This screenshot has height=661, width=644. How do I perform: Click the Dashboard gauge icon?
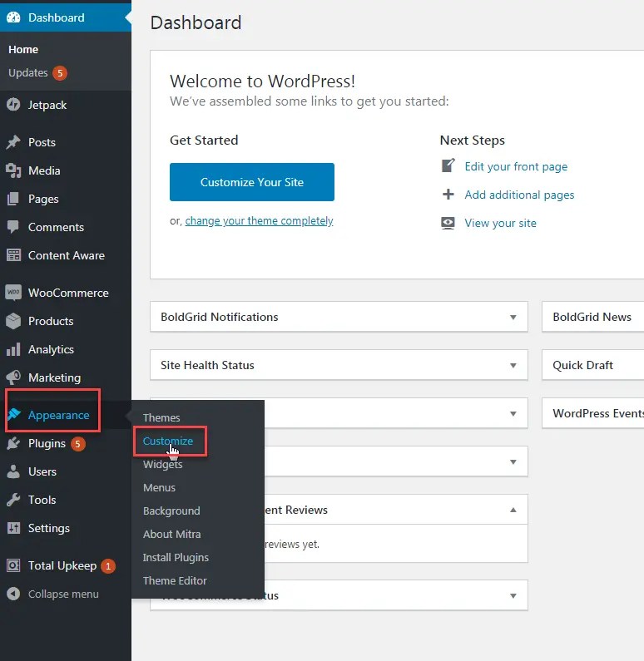click(x=13, y=17)
